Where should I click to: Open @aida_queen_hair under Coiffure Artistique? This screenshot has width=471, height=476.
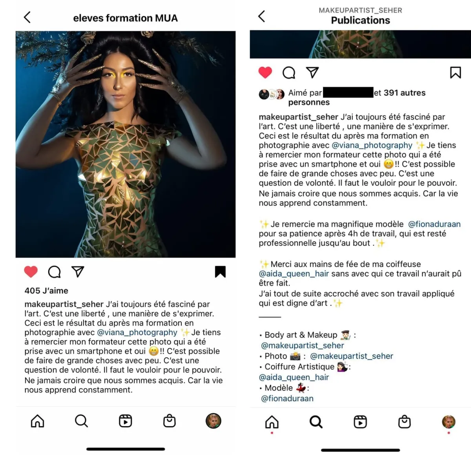(294, 377)
